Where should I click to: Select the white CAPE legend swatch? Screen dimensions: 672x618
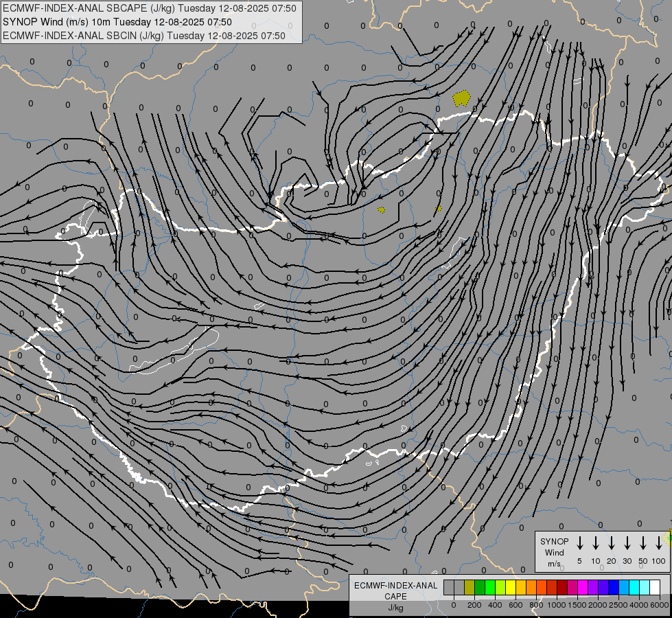(655, 587)
